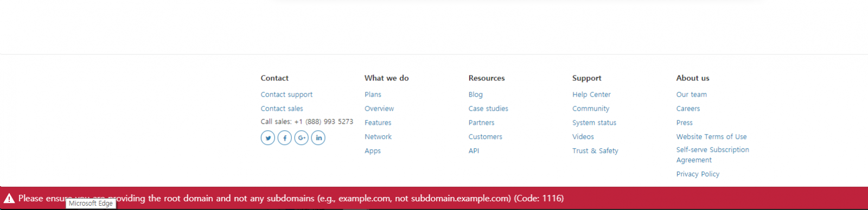Screen dimensions: 868x210
Task: Open the API link
Action: point(474,151)
